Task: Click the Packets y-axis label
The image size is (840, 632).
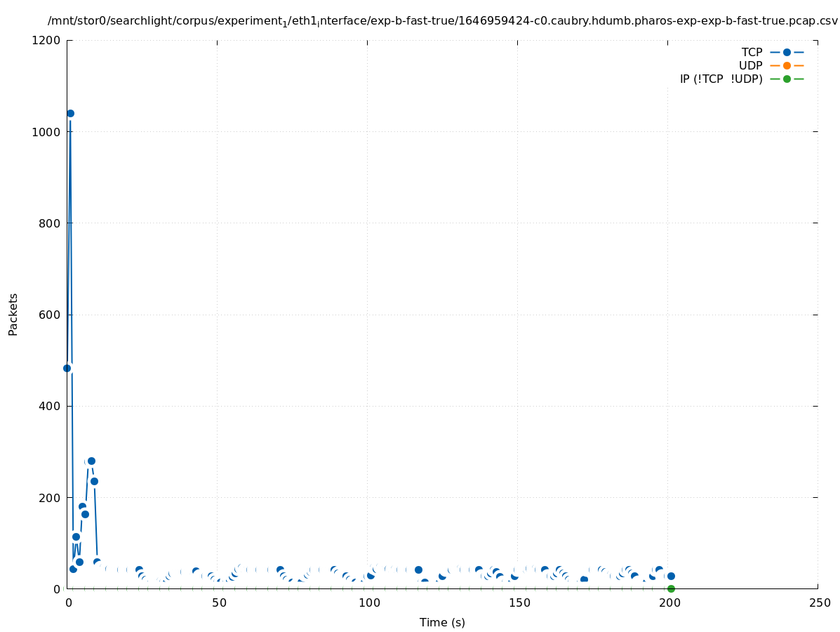Action: coord(13,314)
